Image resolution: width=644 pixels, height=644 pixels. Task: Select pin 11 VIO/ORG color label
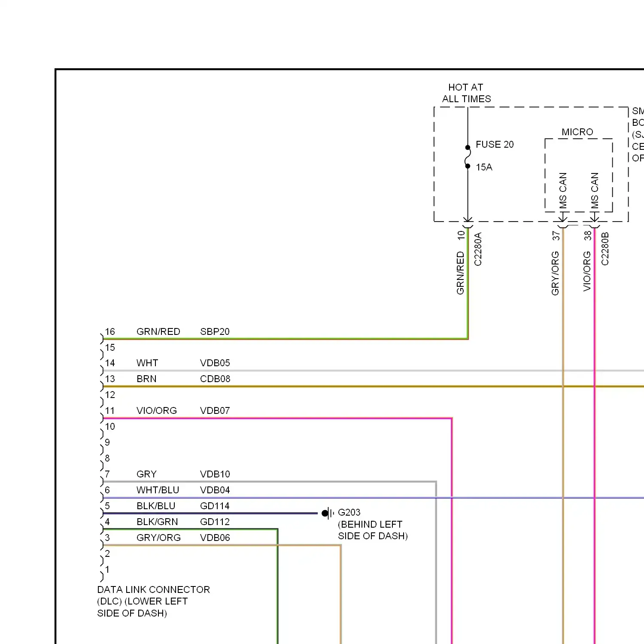(x=157, y=410)
